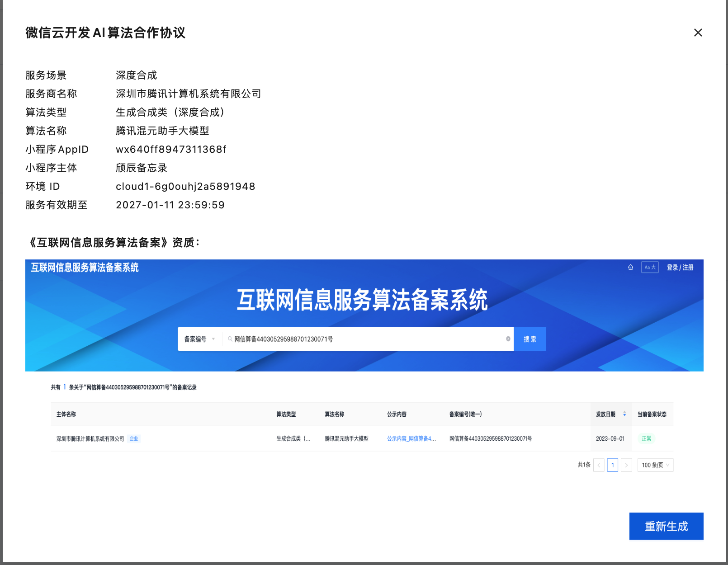Select page 1 in the pagination
The width and height of the screenshot is (728, 565).
coord(613,465)
